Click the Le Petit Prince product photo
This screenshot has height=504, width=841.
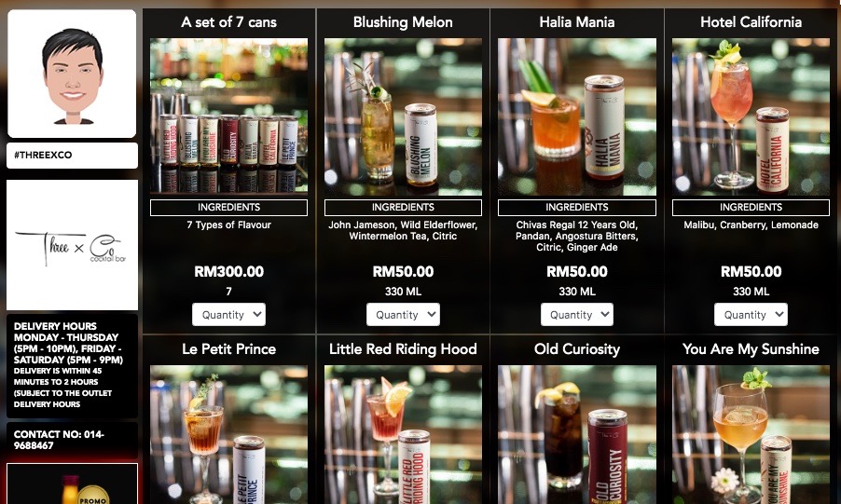(x=229, y=435)
